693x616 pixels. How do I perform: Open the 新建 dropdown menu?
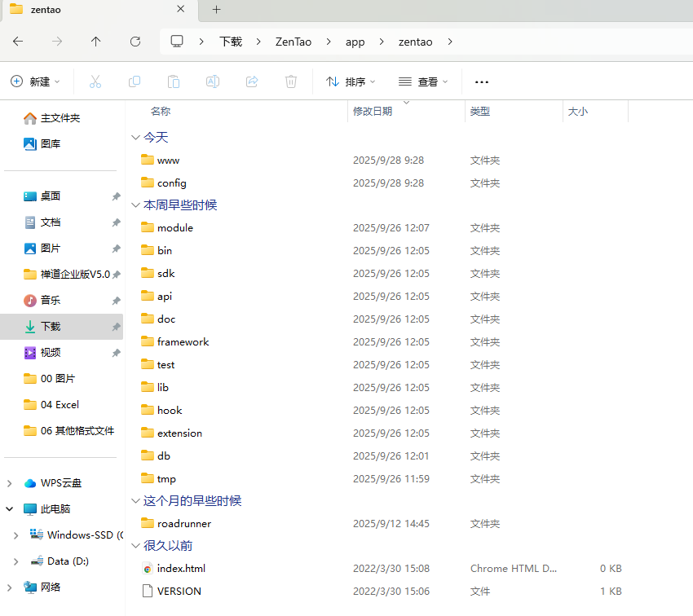pyautogui.click(x=36, y=81)
